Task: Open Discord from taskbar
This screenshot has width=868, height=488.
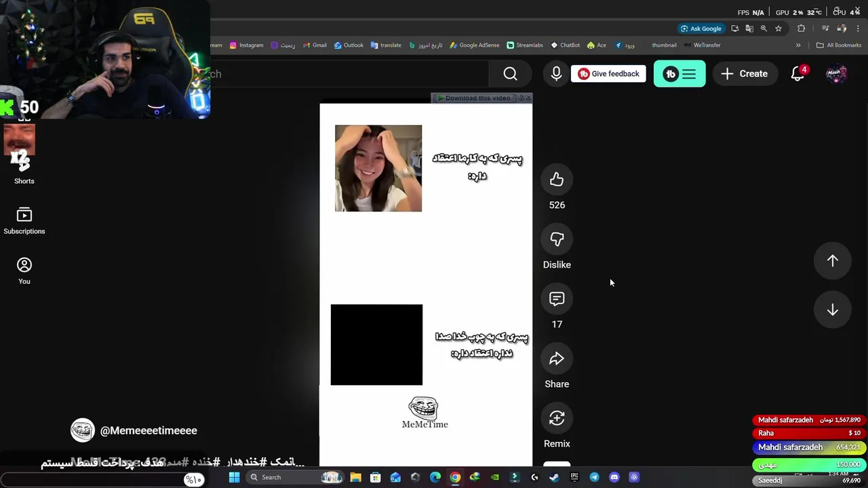Action: [614, 477]
